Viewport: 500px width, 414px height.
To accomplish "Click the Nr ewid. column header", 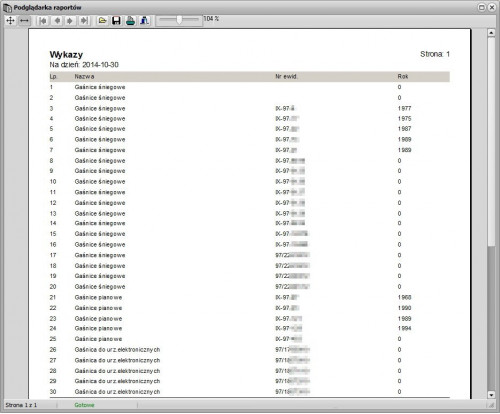I will click(x=286, y=77).
